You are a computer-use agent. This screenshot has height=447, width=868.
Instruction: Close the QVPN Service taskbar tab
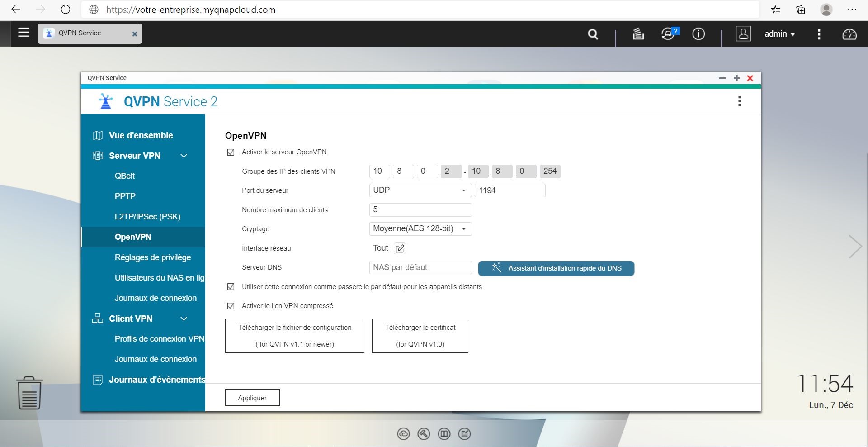tap(134, 34)
